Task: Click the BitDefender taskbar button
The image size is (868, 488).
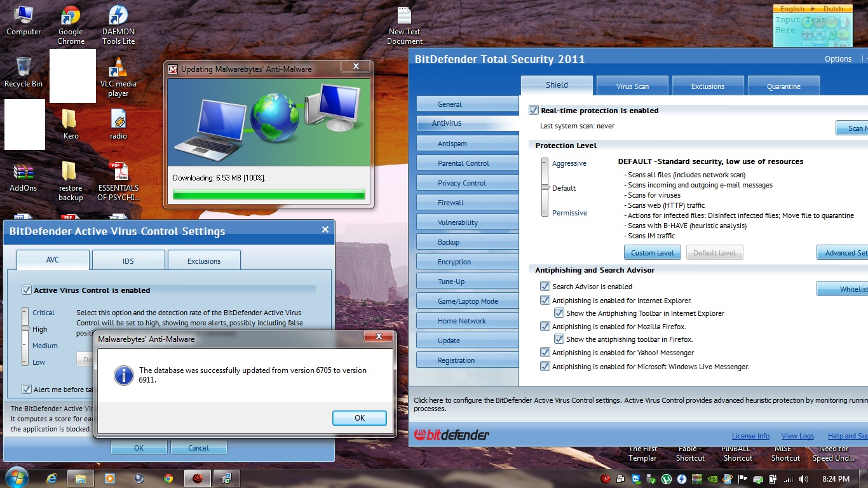Action: 197,478
